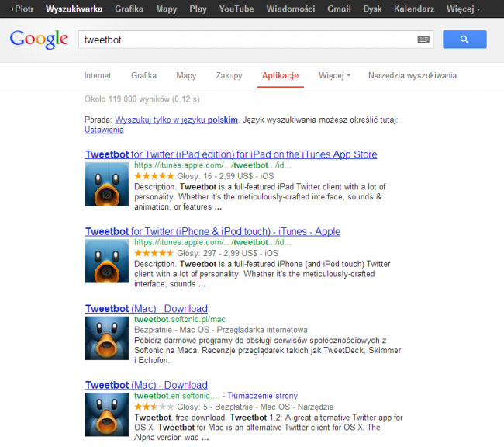Open Tweetbot (Mac) - Download en.softonic result

pos(147,385)
